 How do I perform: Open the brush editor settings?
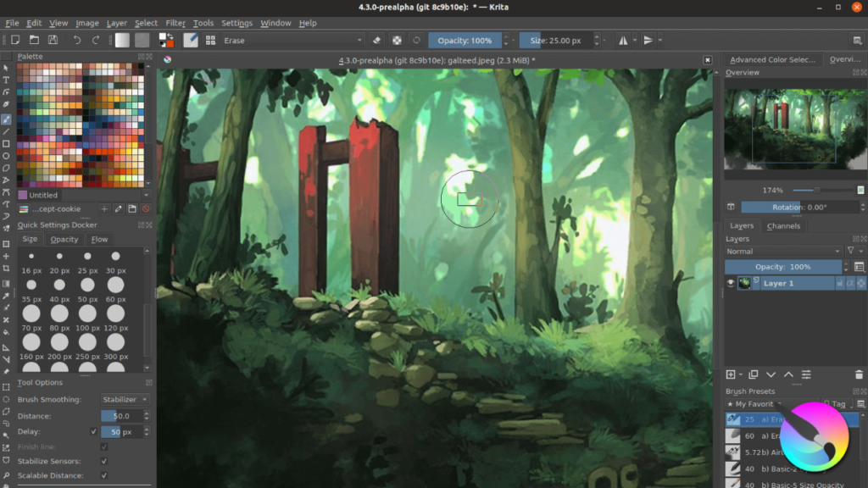coord(191,40)
